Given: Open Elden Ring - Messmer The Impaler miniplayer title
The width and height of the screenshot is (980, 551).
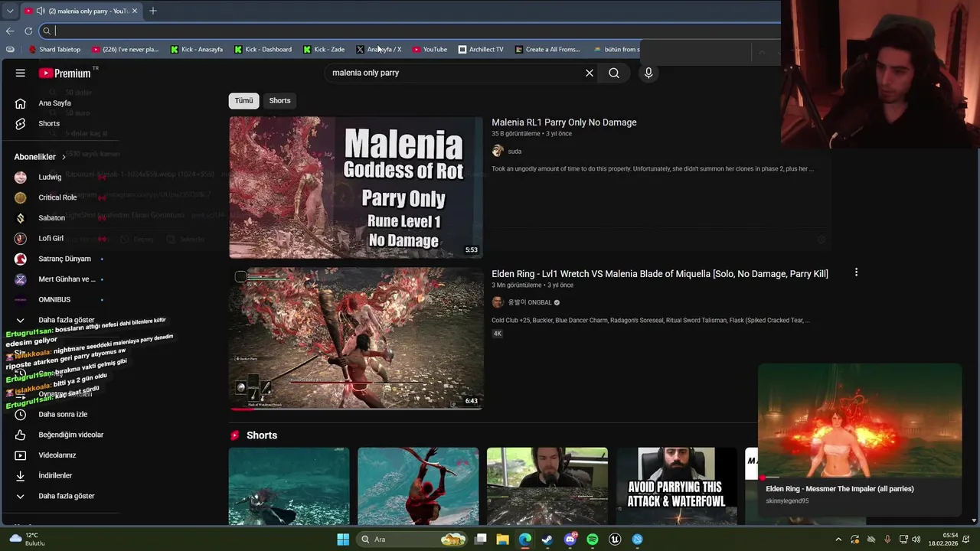Looking at the screenshot, I should pos(840,488).
